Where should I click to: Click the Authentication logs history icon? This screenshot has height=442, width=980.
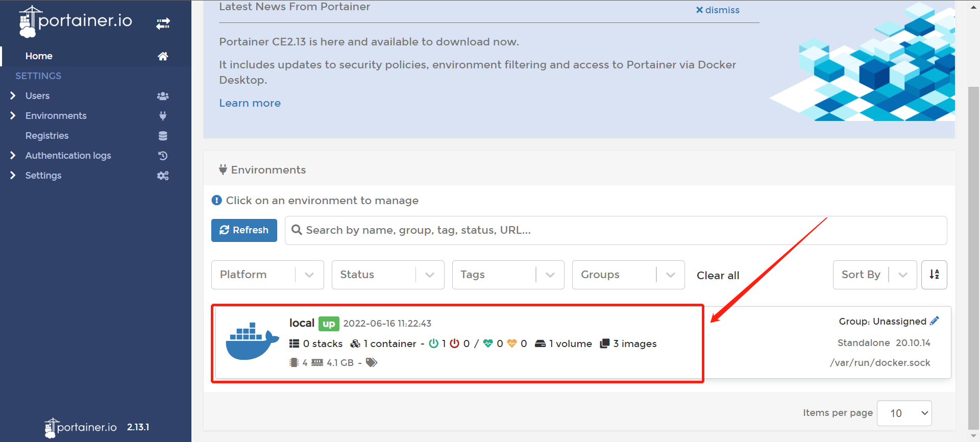163,156
